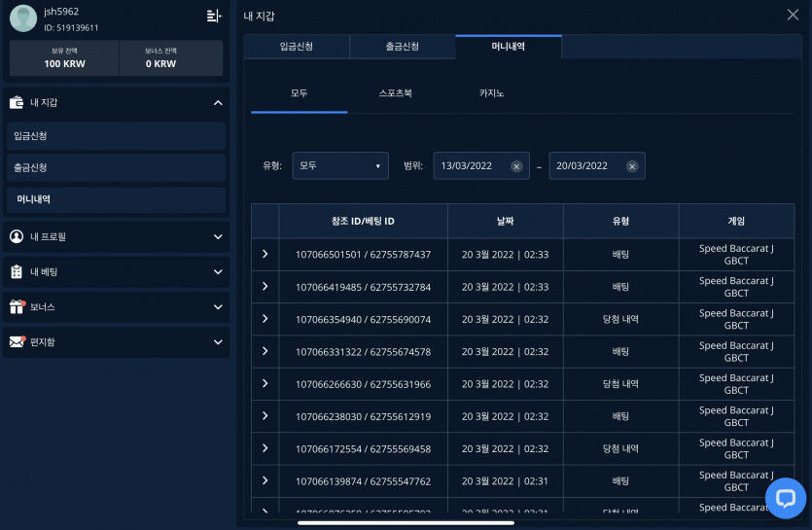Click the 보유 잔액 100 KRW box
This screenshot has height=530, width=812.
(x=65, y=58)
